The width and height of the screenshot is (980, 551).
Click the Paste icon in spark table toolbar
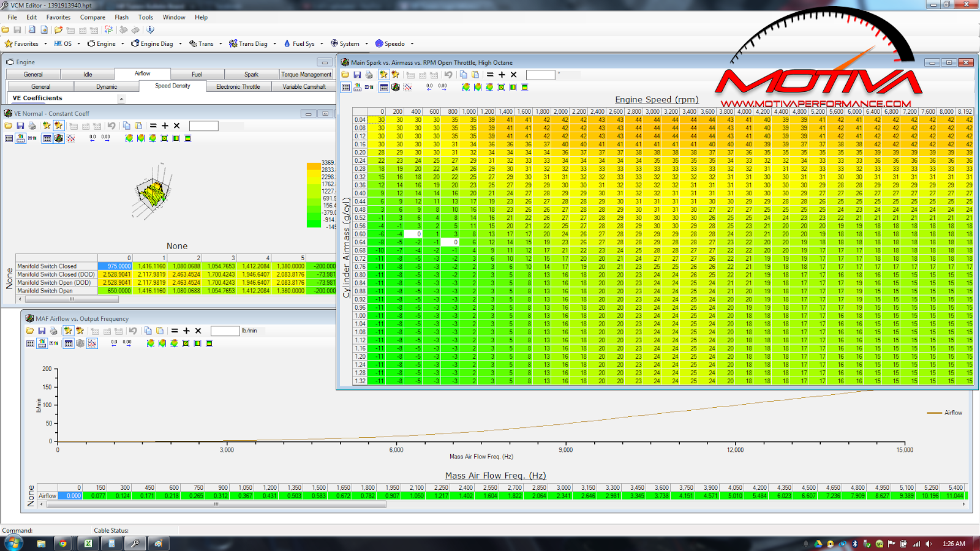(x=476, y=75)
